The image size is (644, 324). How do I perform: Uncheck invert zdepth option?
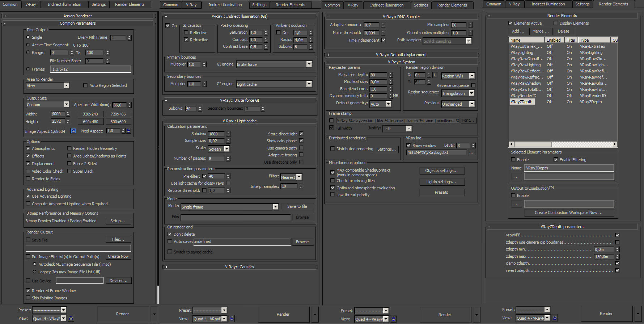[617, 270]
